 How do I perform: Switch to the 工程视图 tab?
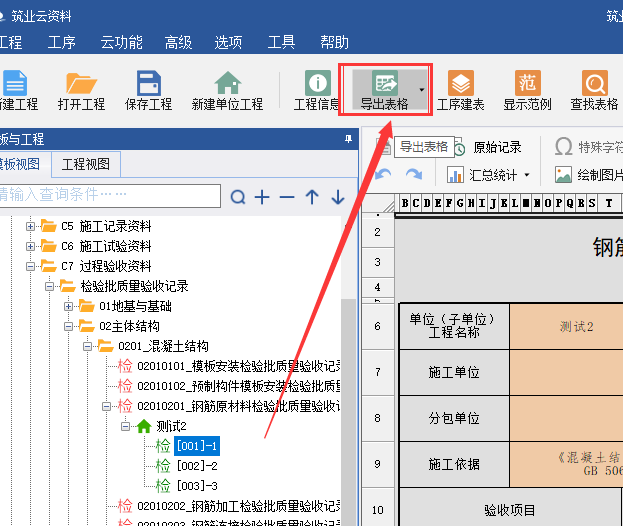click(x=87, y=164)
